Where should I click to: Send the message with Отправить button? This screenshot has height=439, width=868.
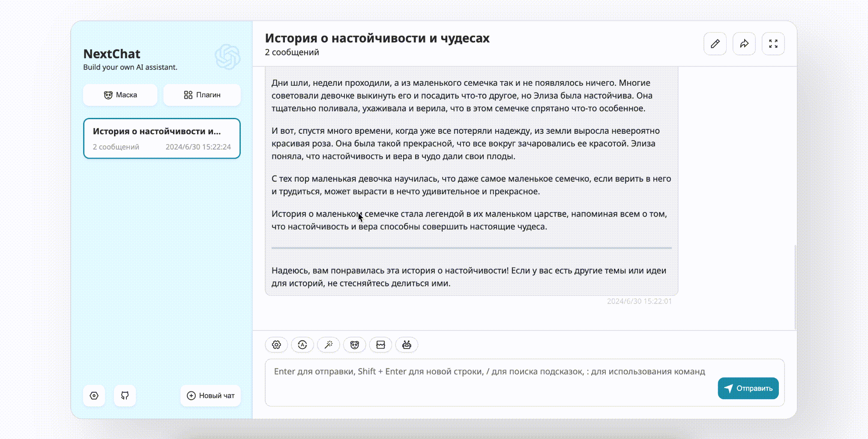[748, 388]
